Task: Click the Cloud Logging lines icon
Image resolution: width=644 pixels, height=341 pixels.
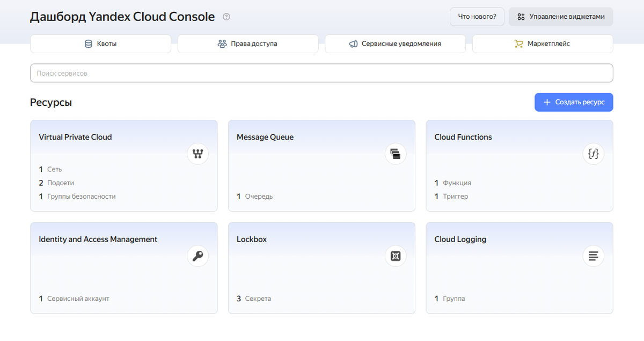Action: [593, 256]
